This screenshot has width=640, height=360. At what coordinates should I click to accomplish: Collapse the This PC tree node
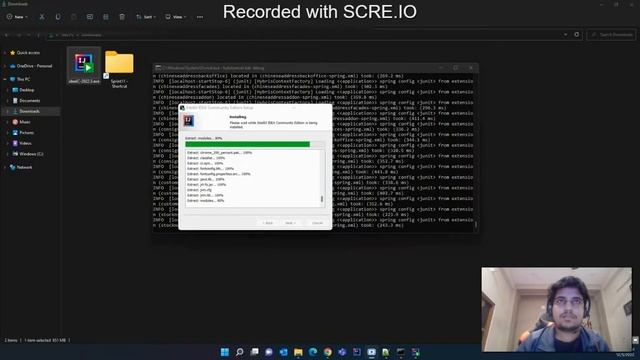point(5,79)
